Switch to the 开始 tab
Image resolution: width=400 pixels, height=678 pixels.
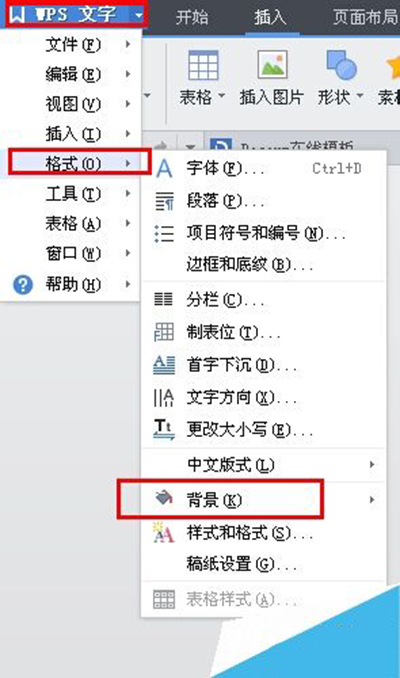(192, 17)
